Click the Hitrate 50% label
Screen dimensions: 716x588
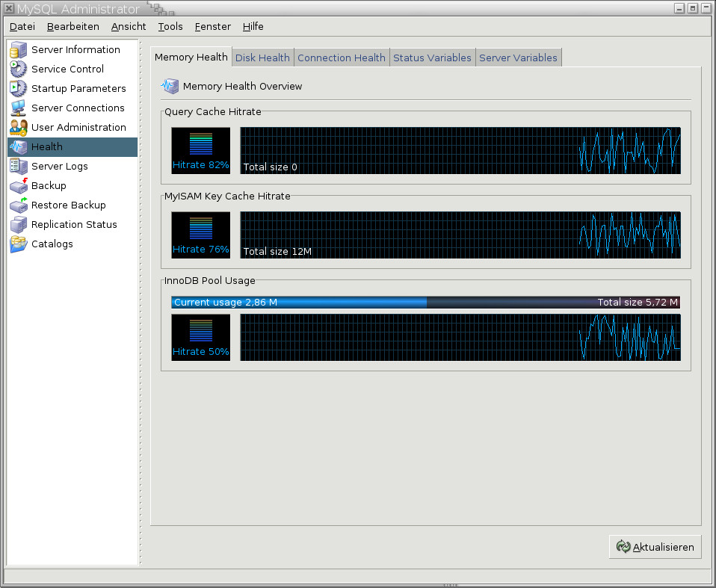201,351
